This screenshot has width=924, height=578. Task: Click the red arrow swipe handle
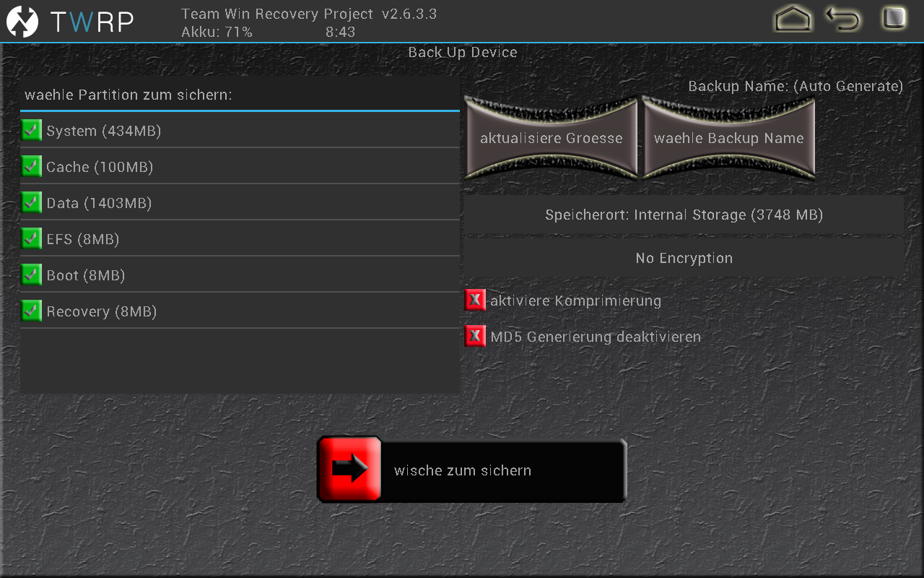pyautogui.click(x=349, y=470)
